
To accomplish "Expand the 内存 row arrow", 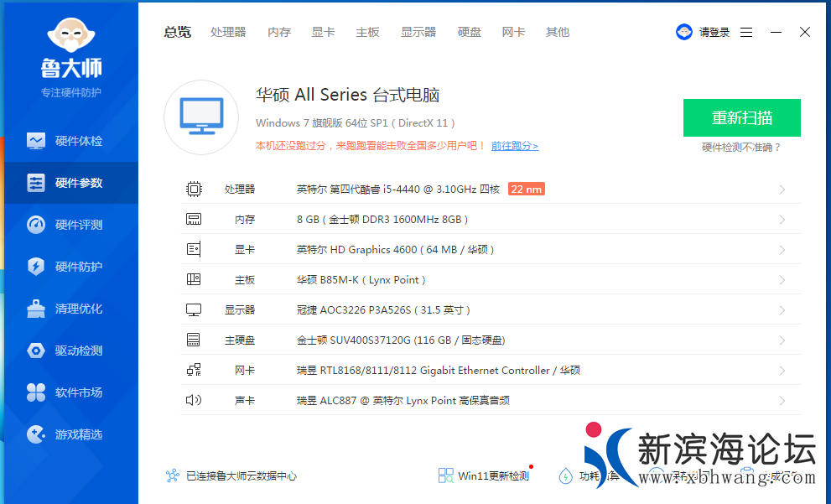I will [x=782, y=220].
